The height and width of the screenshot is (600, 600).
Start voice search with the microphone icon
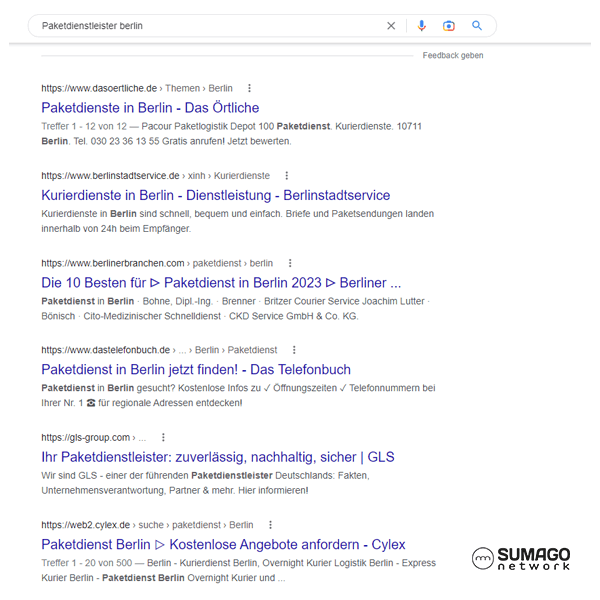pyautogui.click(x=421, y=26)
